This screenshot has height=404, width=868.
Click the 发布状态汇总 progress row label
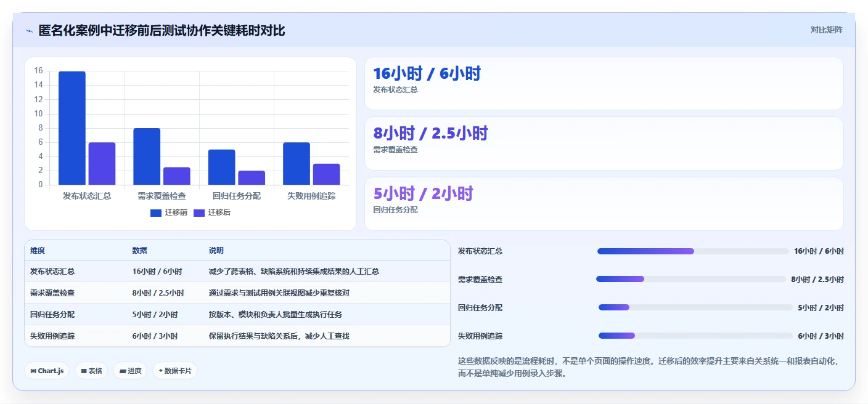480,251
